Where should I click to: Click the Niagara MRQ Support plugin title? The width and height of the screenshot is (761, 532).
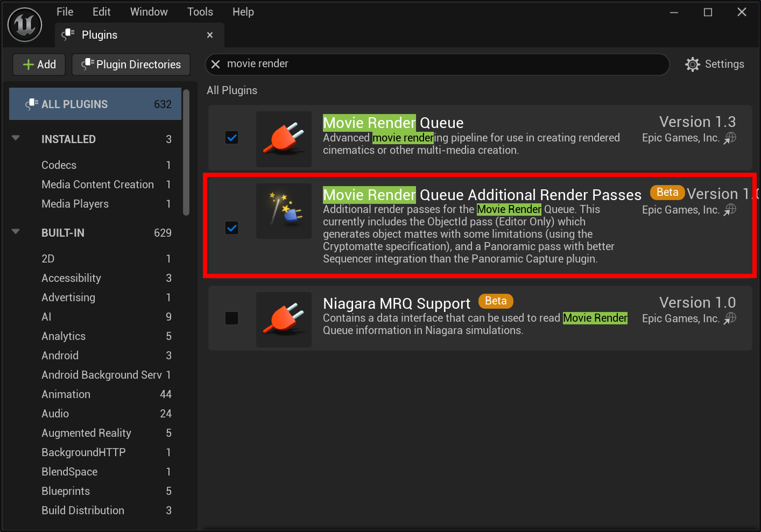point(397,303)
